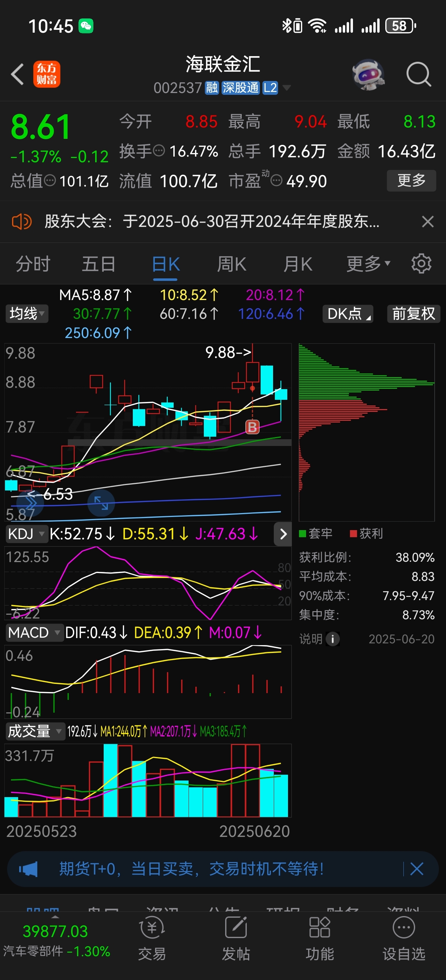Viewport: 446px width, 980px height.
Task: Tap the futures ad megaphone icon
Action: (x=28, y=869)
